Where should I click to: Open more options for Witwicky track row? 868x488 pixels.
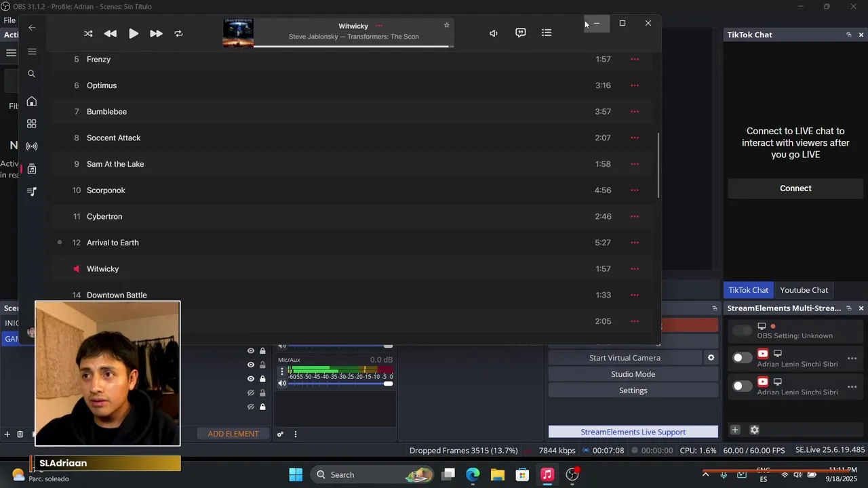point(635,268)
